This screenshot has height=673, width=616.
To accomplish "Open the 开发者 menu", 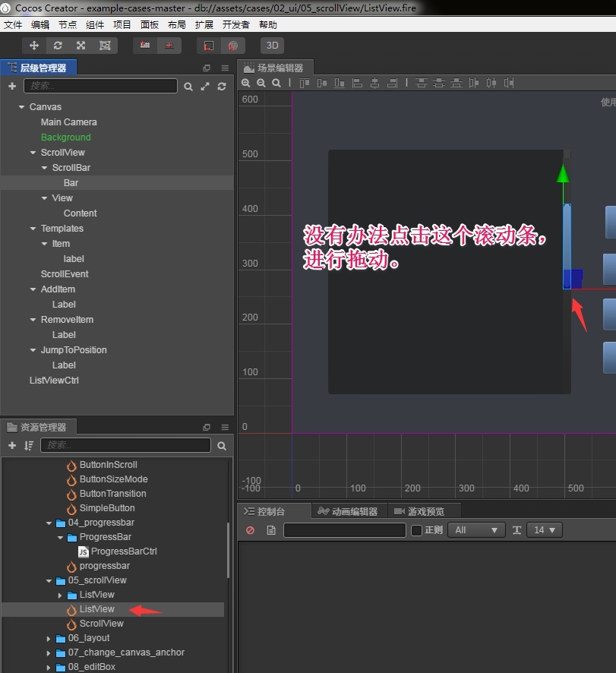I will tap(235, 25).
